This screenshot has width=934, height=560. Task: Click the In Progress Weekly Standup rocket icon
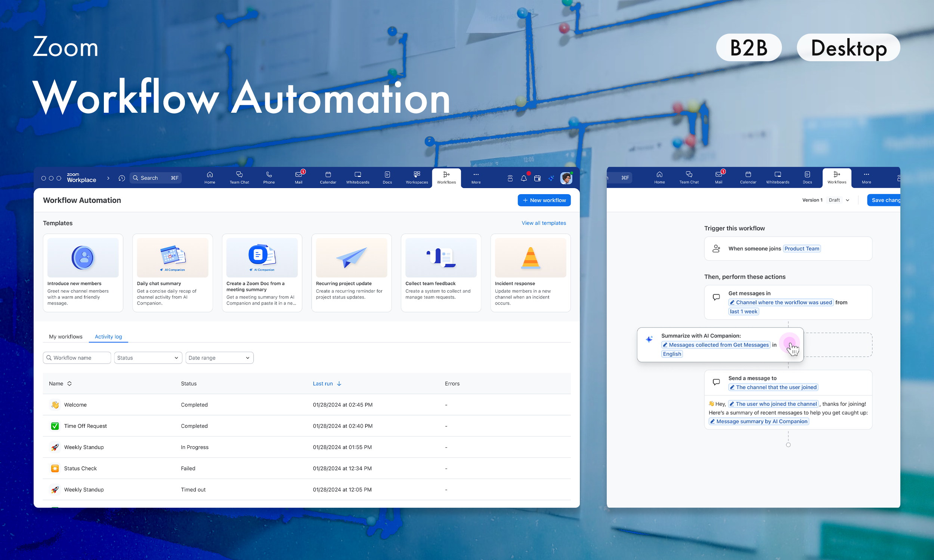click(55, 447)
